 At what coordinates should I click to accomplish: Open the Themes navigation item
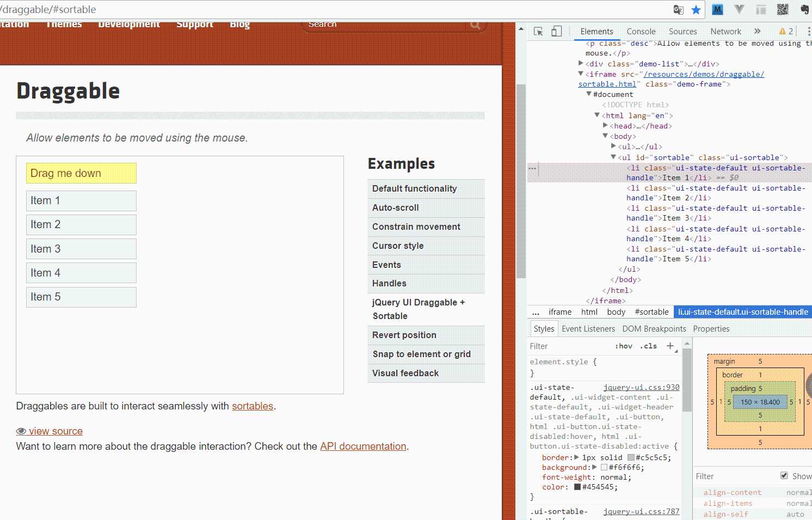click(x=64, y=25)
